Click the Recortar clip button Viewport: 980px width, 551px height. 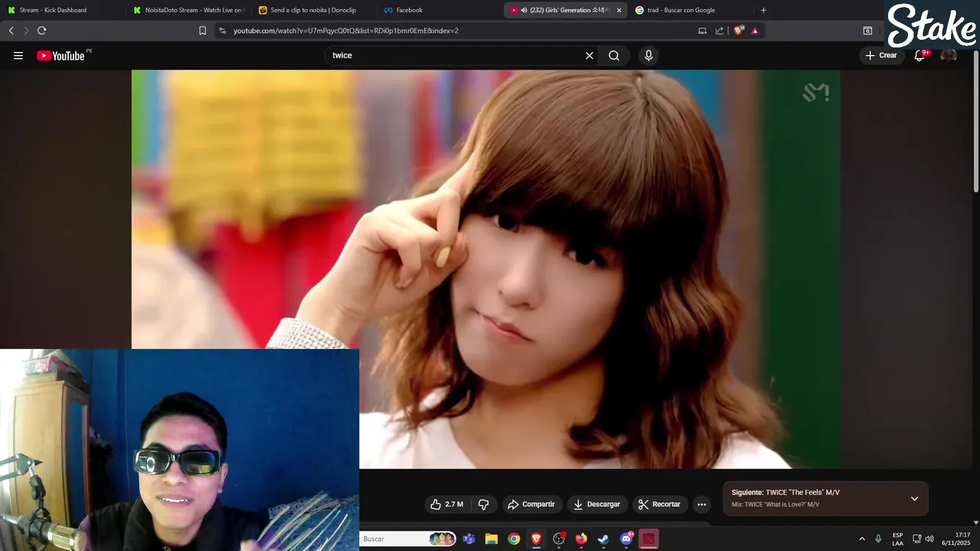click(x=659, y=504)
